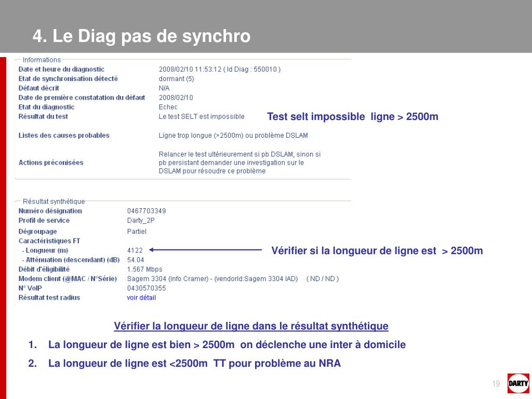Select the 'N° VoIP' label
This screenshot has width=532, height=399.
pos(30,288)
